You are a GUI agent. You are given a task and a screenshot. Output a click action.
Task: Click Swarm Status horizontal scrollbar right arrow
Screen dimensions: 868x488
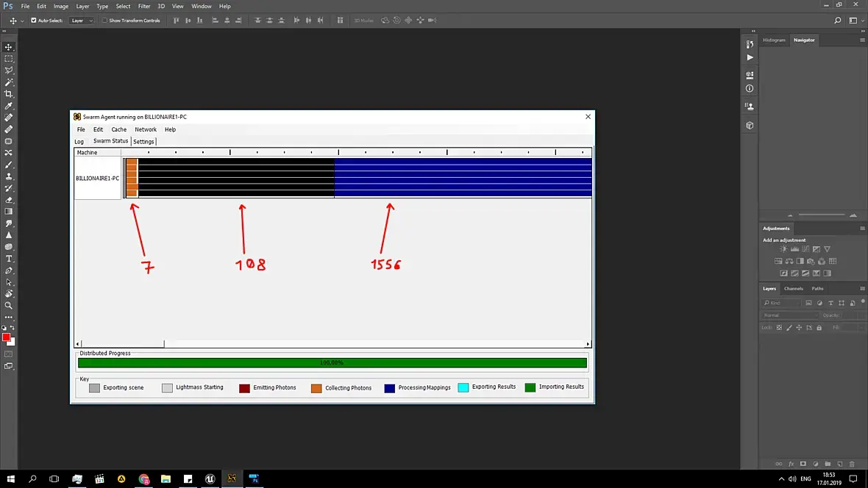588,344
